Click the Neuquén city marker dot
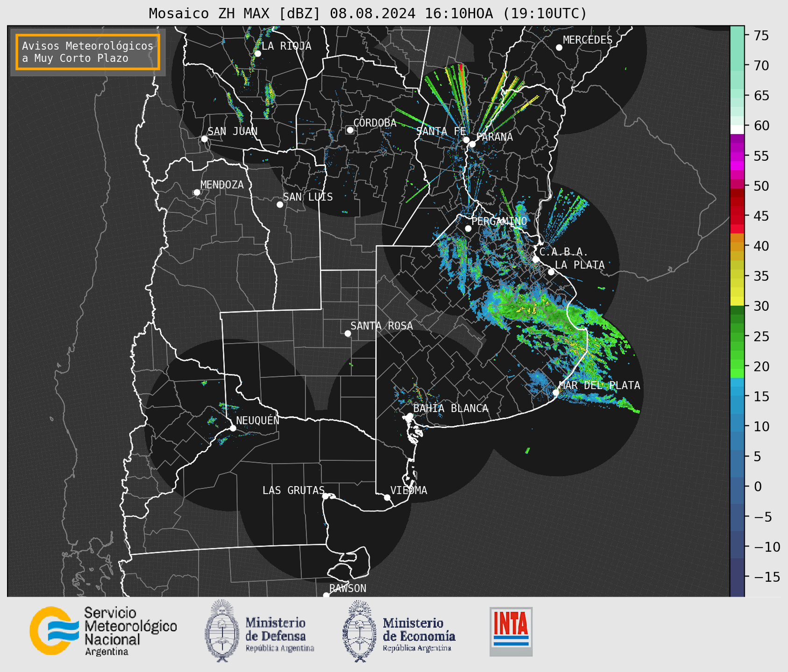Screen dimensions: 788x672 pos(233,428)
